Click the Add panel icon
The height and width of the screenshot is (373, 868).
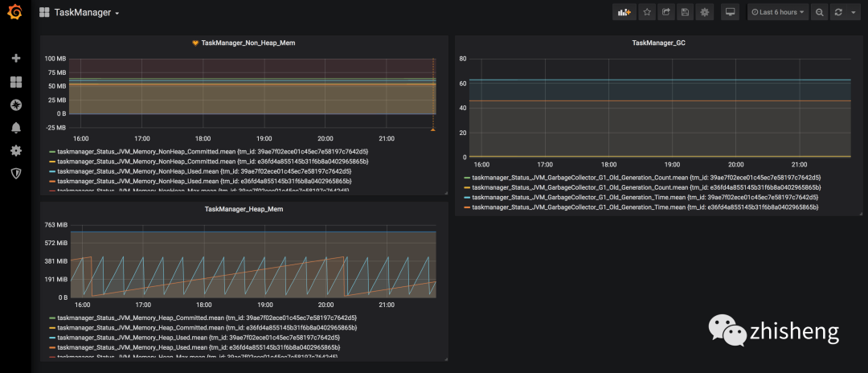click(624, 12)
